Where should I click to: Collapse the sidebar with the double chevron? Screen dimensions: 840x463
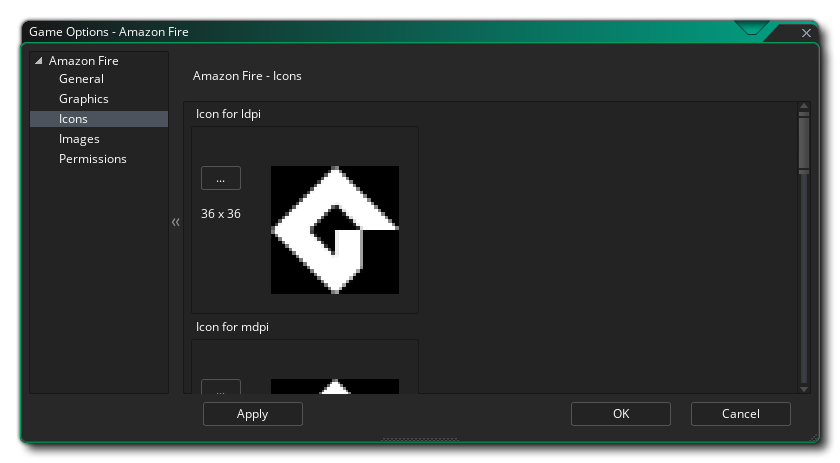coord(176,222)
